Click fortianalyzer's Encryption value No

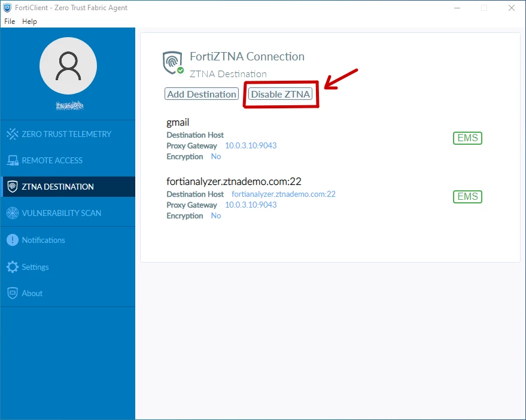pos(215,216)
